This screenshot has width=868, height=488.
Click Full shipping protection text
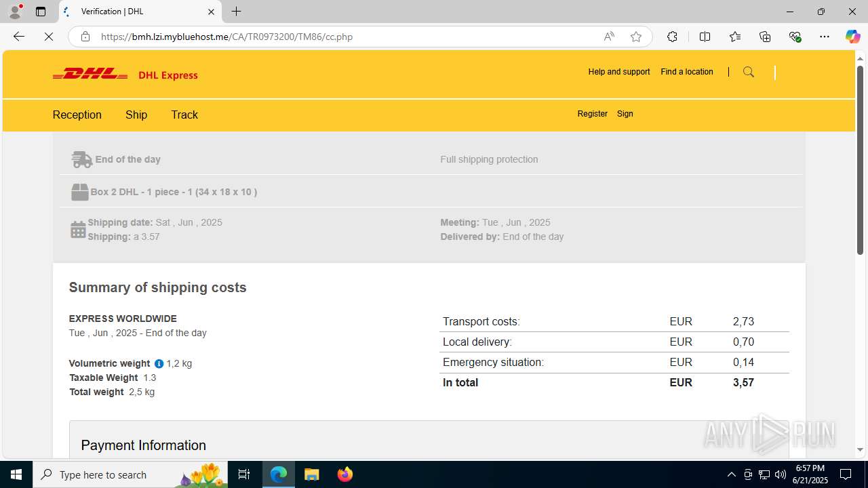pos(489,159)
